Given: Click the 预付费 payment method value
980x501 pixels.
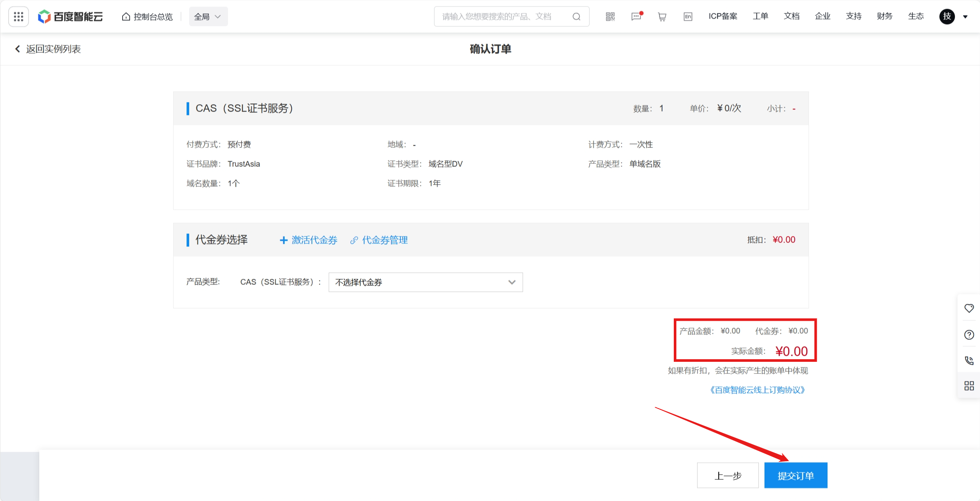Looking at the screenshot, I should click(239, 144).
